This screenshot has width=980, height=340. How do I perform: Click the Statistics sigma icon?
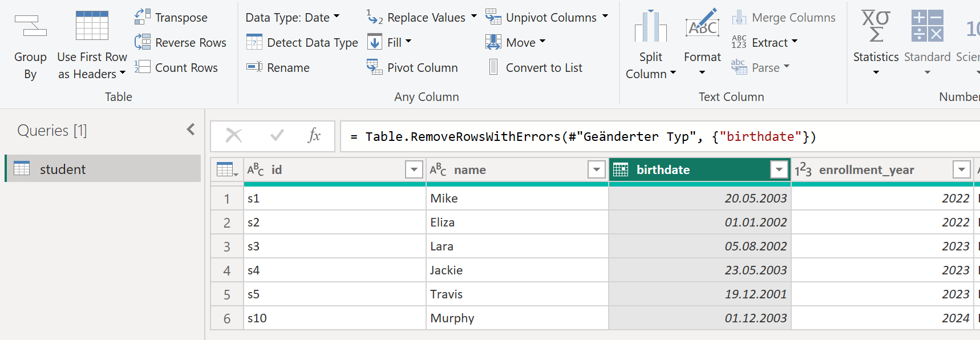(876, 26)
